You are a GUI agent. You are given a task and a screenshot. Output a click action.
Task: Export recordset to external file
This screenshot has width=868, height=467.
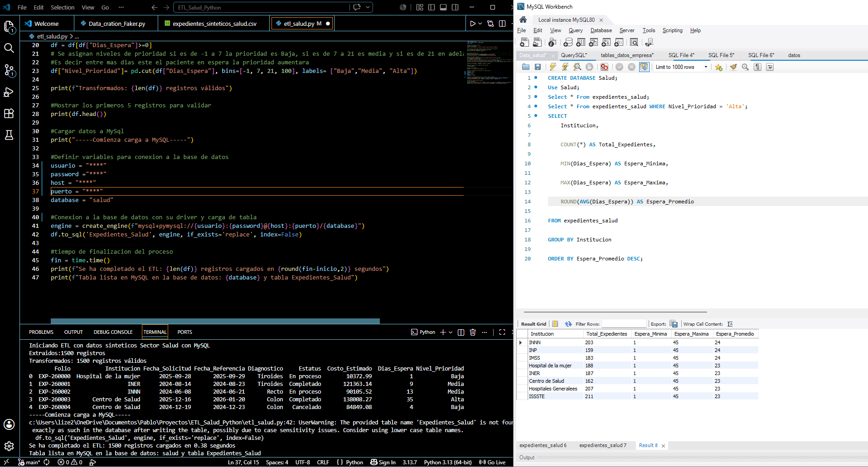[674, 324]
